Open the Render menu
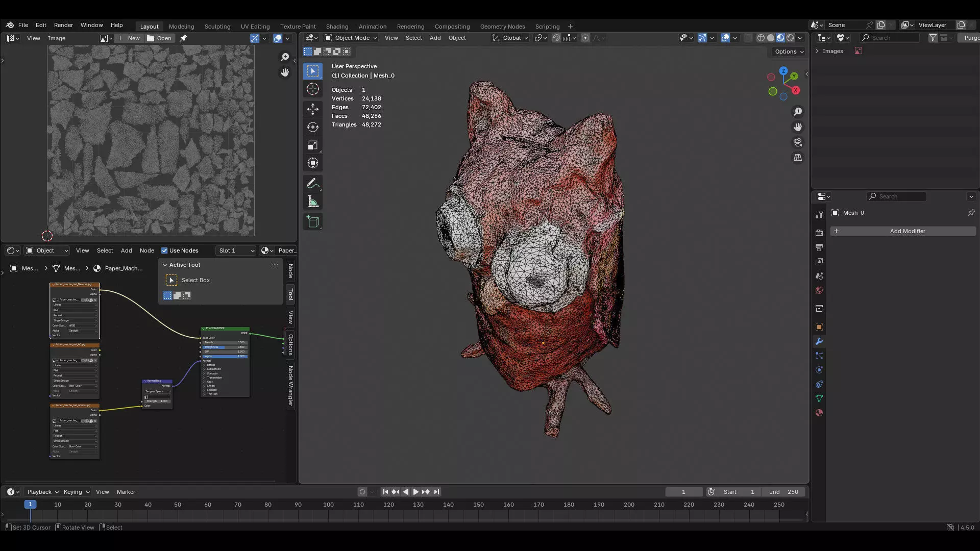Screen dimensions: 980x551 click(63, 25)
